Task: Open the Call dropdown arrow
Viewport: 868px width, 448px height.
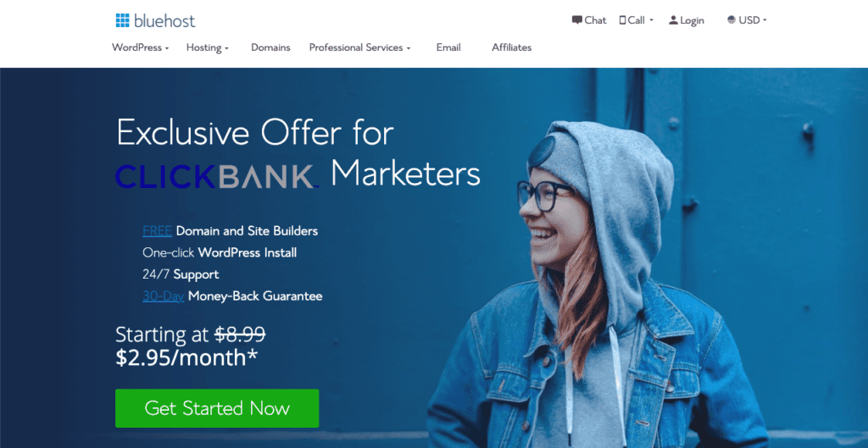Action: [x=652, y=20]
